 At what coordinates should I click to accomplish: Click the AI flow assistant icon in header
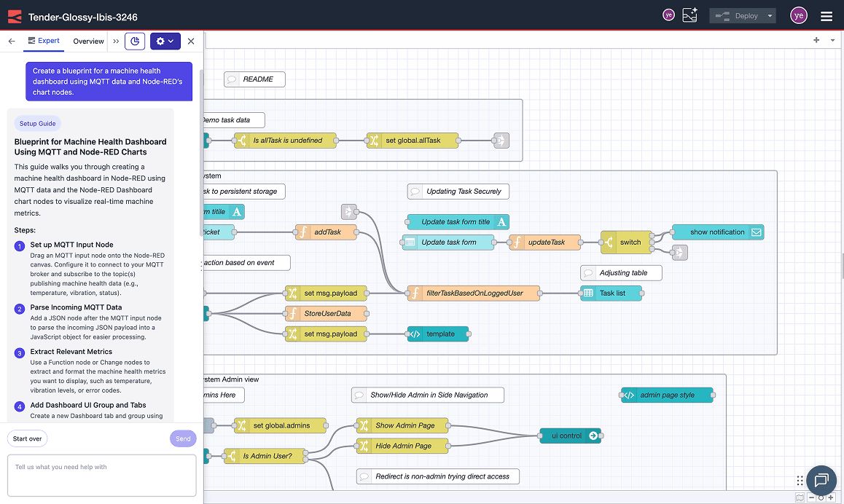coord(689,15)
